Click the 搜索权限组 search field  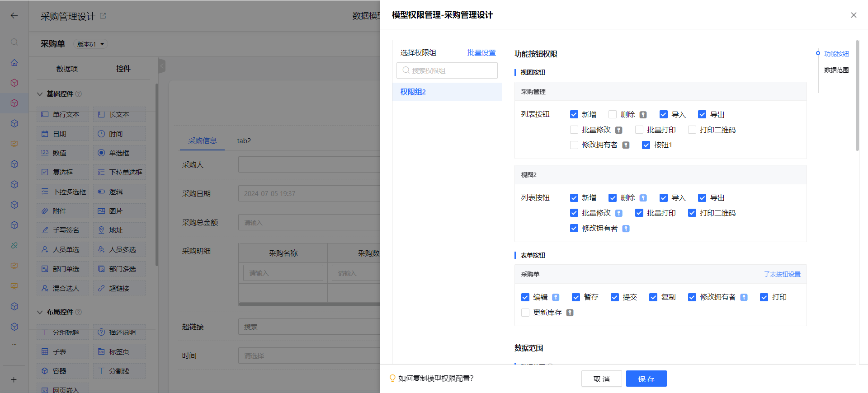pyautogui.click(x=447, y=70)
